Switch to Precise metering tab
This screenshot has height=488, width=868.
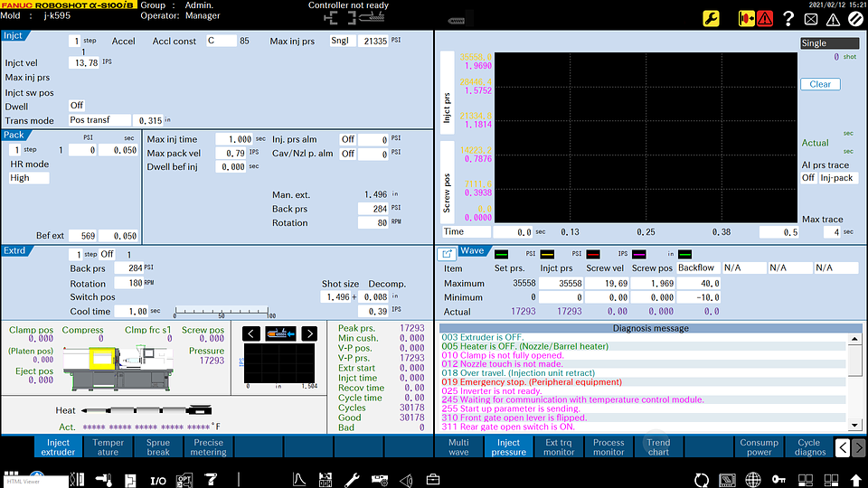click(x=208, y=447)
